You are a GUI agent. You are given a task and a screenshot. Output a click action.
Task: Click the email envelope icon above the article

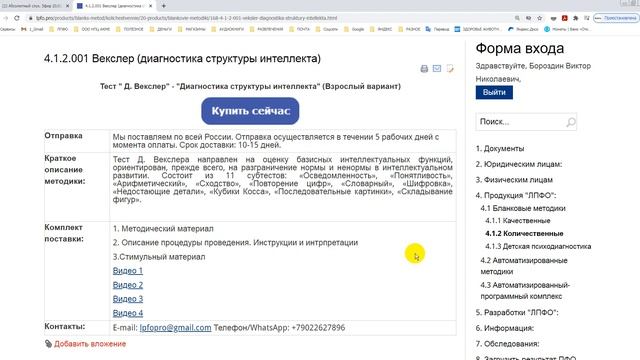pyautogui.click(x=437, y=69)
